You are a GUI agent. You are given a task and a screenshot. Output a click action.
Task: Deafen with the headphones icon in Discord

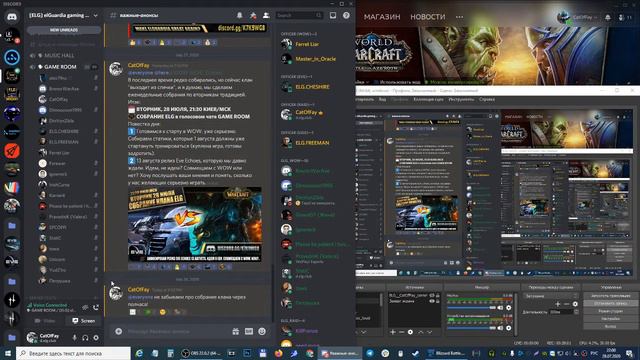85,338
